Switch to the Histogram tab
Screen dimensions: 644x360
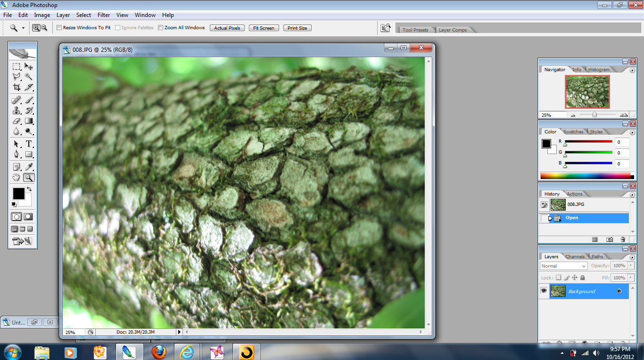tap(599, 69)
